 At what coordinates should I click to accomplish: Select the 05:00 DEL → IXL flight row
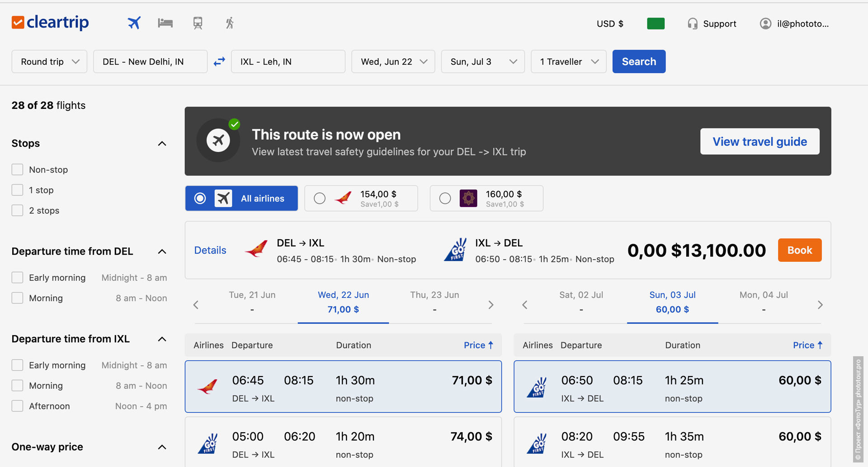point(343,442)
